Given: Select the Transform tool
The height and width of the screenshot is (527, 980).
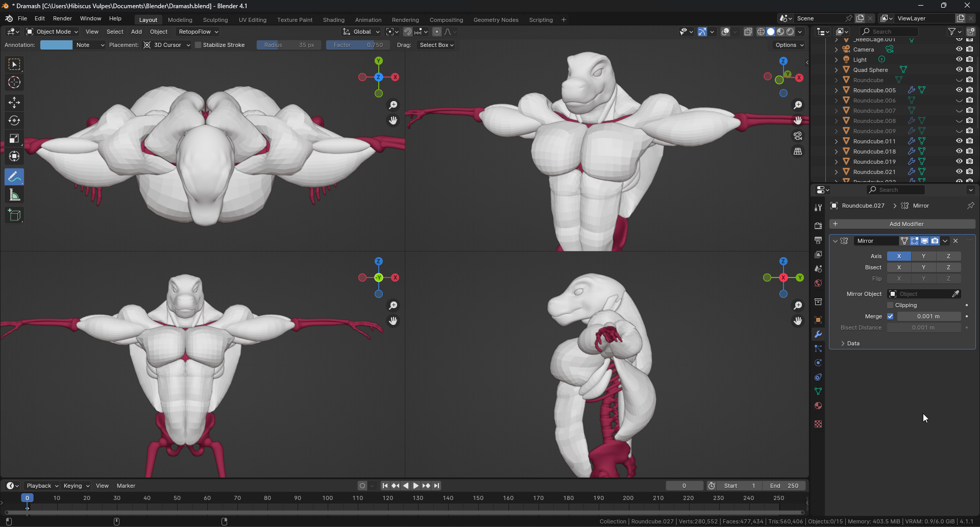Looking at the screenshot, I should (x=14, y=156).
